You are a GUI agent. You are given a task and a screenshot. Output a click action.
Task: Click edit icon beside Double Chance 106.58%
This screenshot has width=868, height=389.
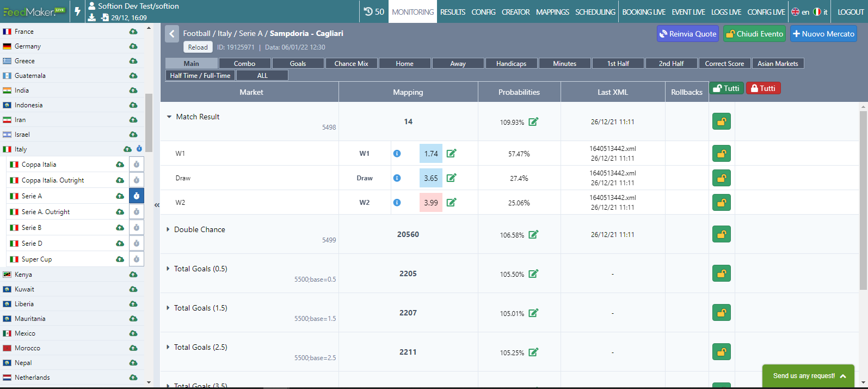click(x=533, y=234)
